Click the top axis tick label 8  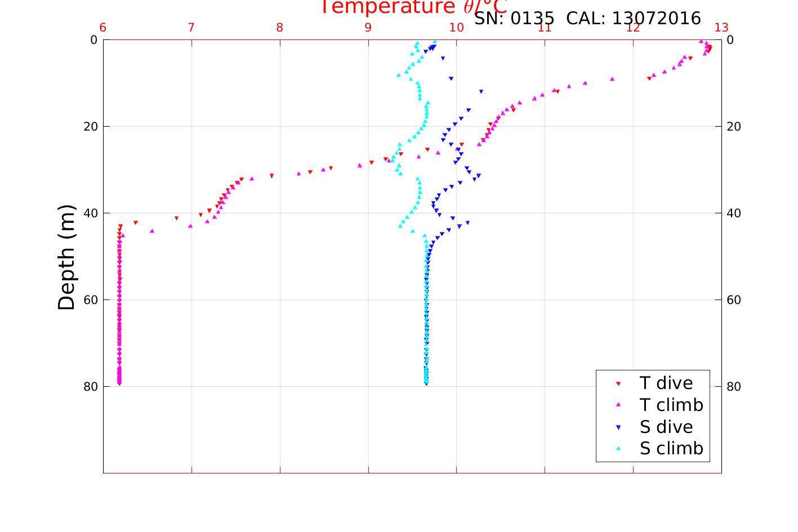(280, 28)
